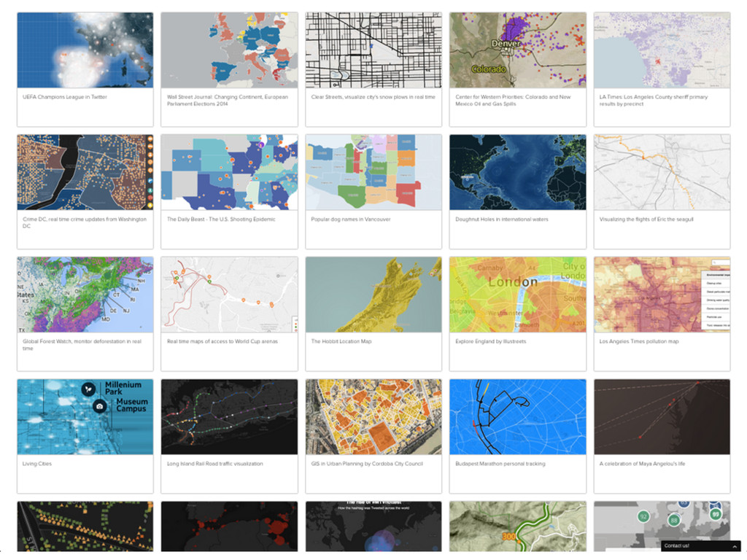Open the World Cup arenas access map thumbnail

pos(229,295)
